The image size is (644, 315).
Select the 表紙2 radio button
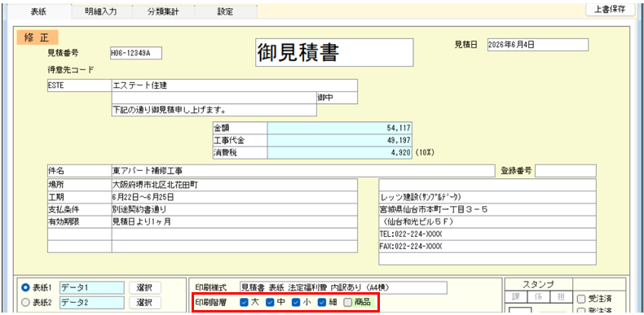point(25,303)
